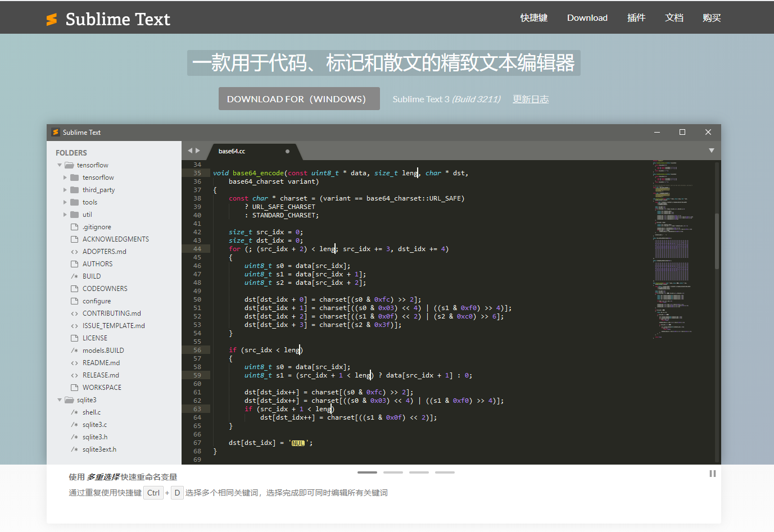Show the fourth carousel slide indicator
The width and height of the screenshot is (774, 532).
(445, 472)
